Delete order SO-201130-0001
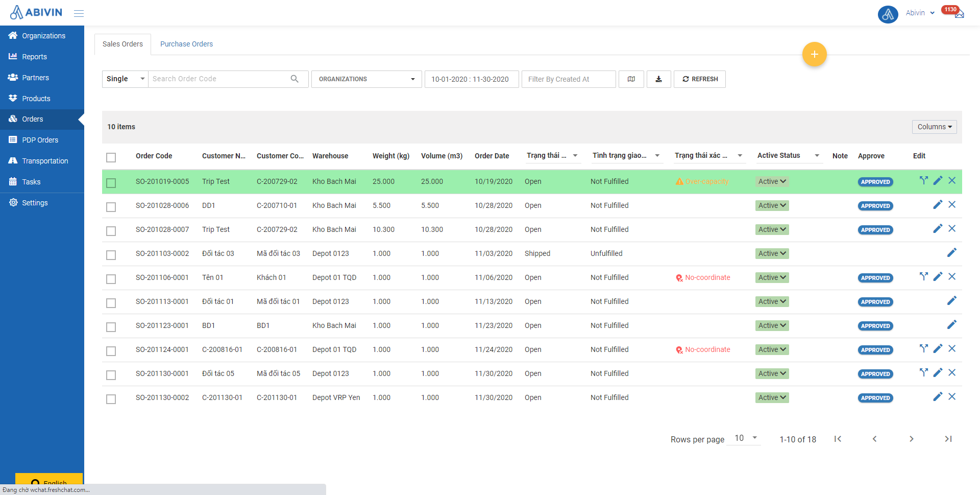Image resolution: width=980 pixels, height=495 pixels. click(952, 372)
